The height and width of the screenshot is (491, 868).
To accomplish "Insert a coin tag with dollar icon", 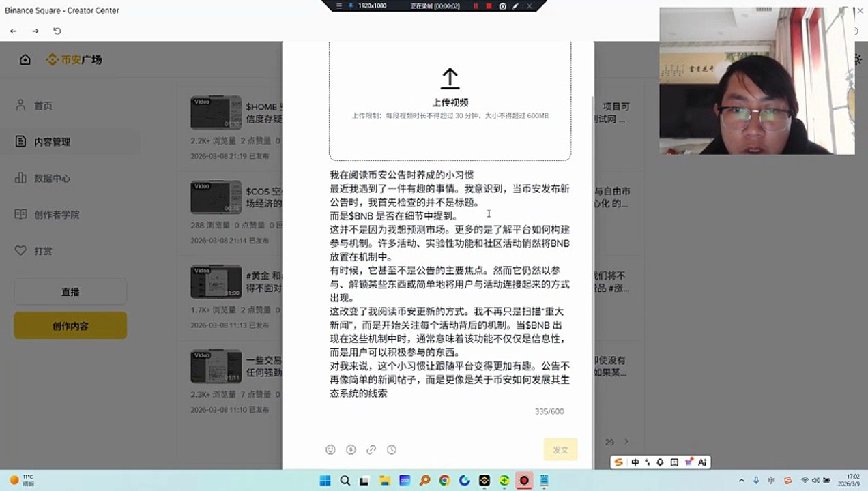I will (351, 449).
